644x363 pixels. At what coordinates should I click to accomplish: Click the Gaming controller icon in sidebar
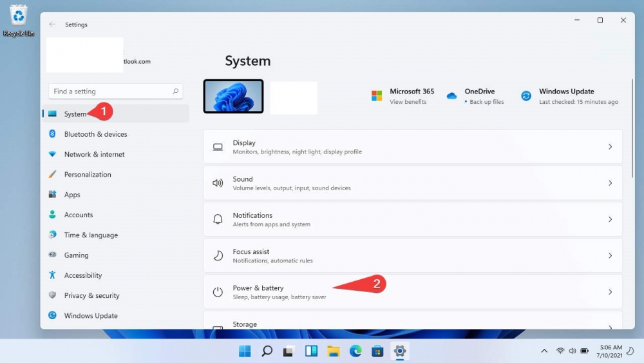click(x=52, y=255)
